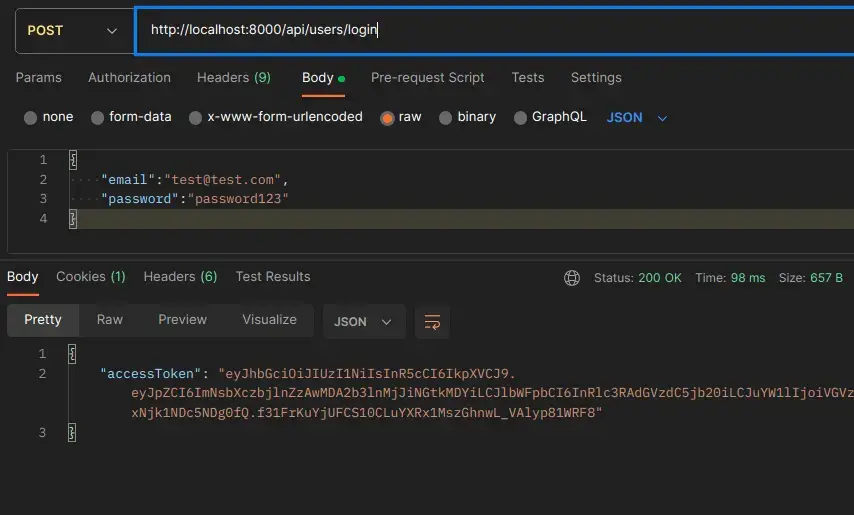Switch to the Params tab
Viewport: 854px width, 515px height.
38,78
